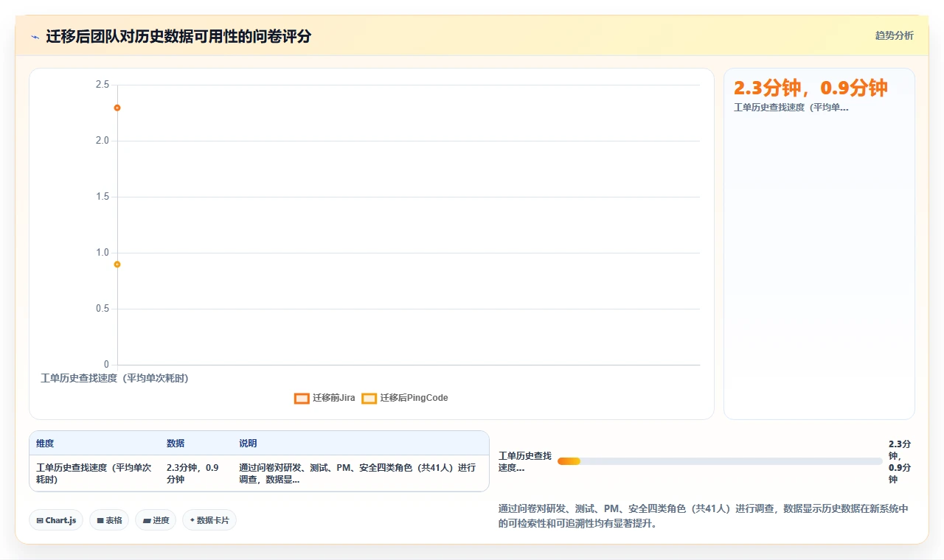944x560 pixels.
Task: Click the 2.3 data point on chart
Action: [x=117, y=108]
